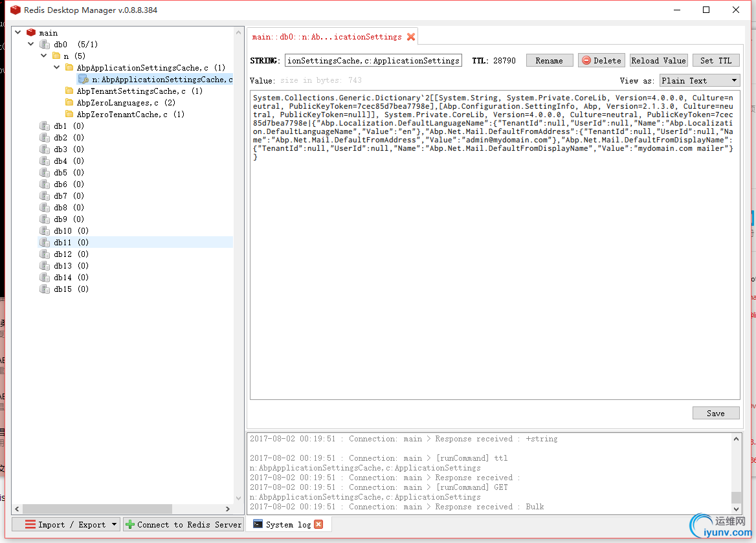Click the AbpApplicationSettingsCache folder icon

[x=69, y=67]
